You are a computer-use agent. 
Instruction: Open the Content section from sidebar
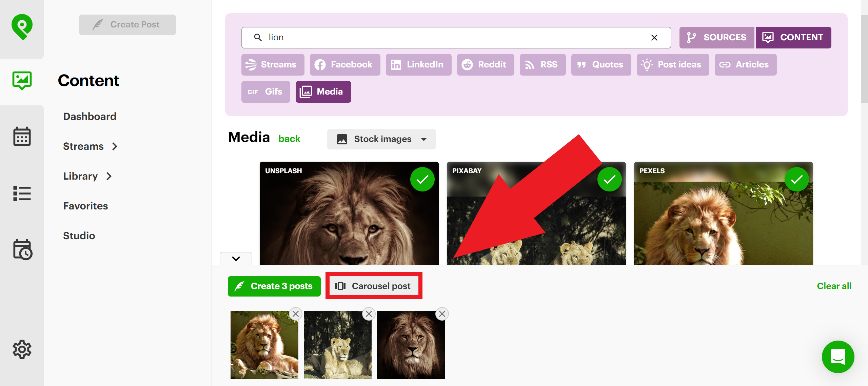(21, 80)
